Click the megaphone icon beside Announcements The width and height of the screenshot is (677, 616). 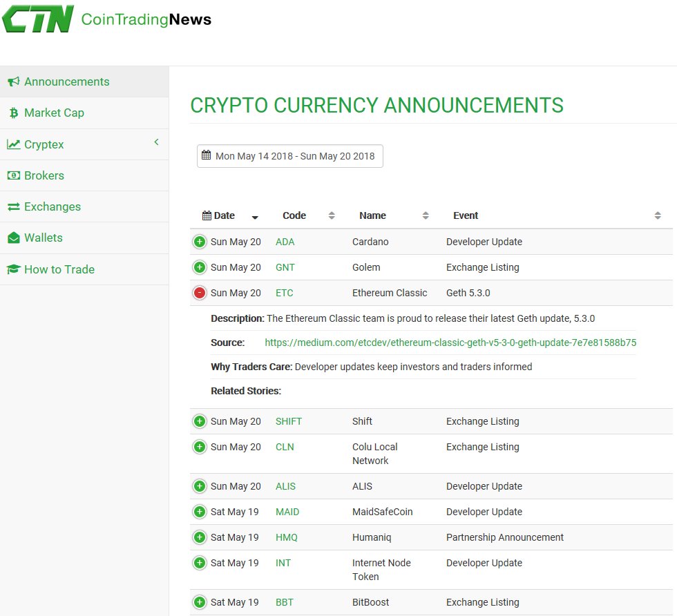pos(13,81)
